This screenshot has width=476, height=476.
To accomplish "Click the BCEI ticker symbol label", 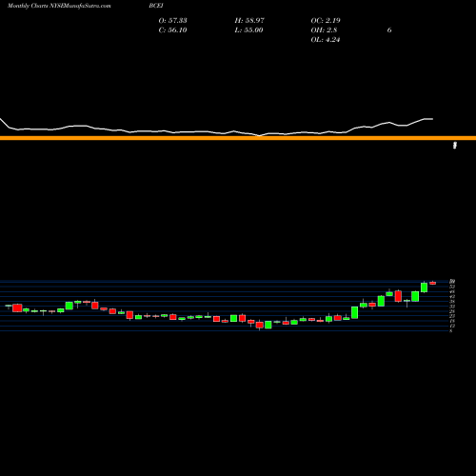I will [x=156, y=6].
